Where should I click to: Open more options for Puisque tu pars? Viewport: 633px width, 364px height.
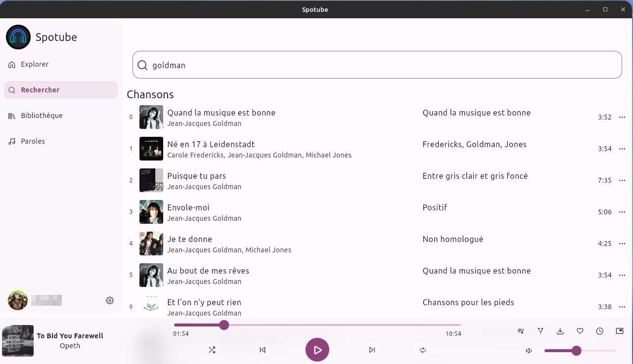click(x=622, y=180)
